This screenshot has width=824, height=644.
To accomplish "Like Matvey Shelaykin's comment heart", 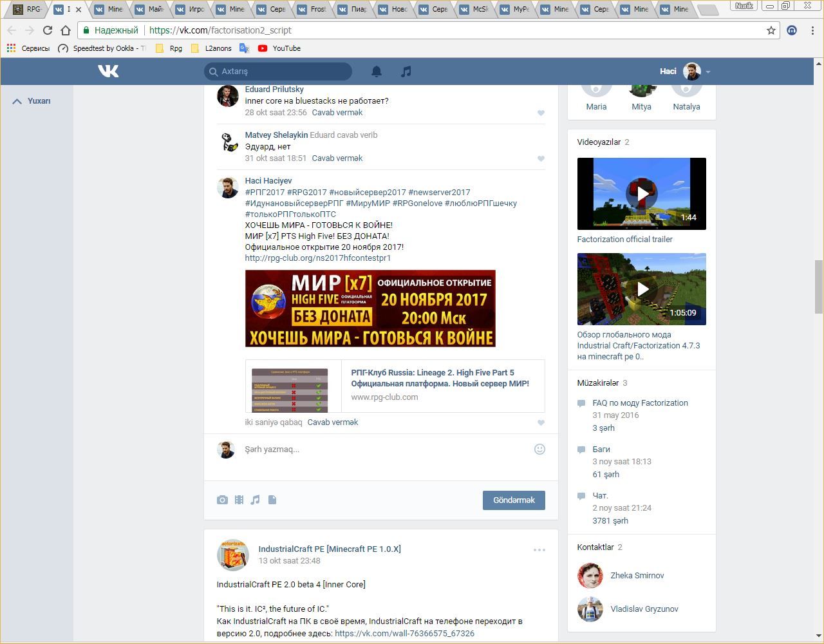I will click(541, 158).
